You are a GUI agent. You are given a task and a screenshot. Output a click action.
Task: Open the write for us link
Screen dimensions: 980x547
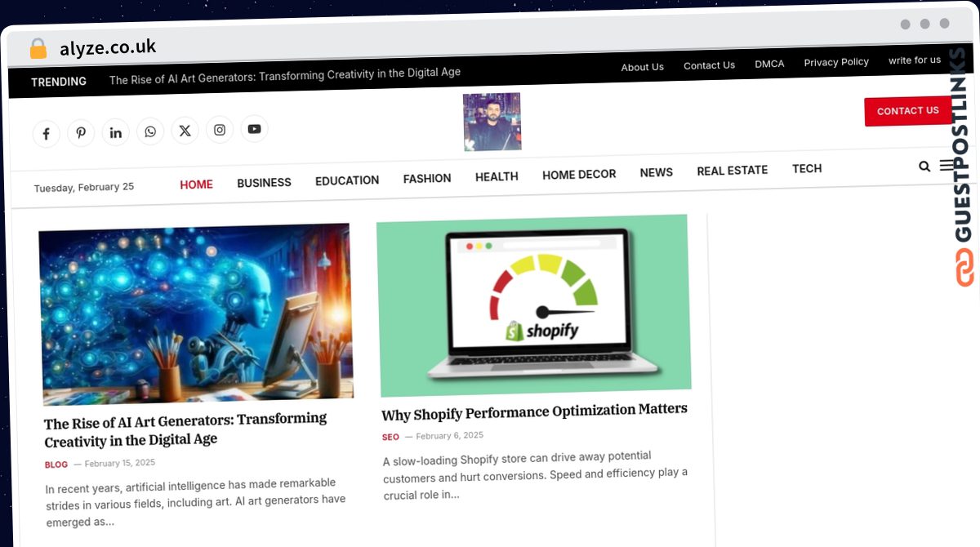pyautogui.click(x=915, y=60)
